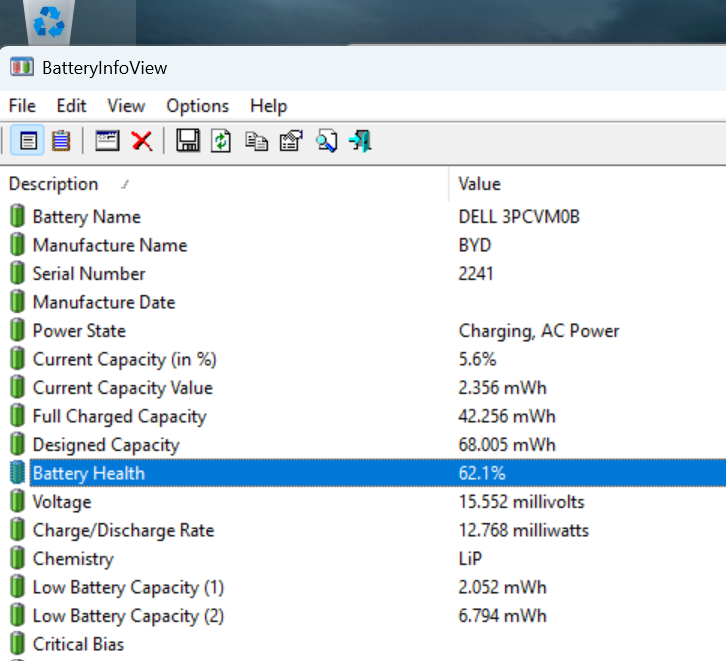The height and width of the screenshot is (661, 726).
Task: Sort by the Value column header
Action: (x=588, y=184)
